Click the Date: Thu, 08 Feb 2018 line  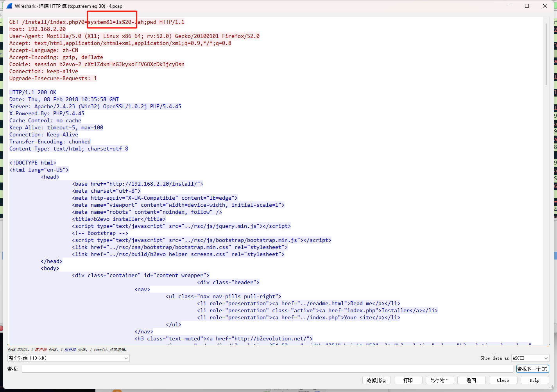tap(64, 99)
